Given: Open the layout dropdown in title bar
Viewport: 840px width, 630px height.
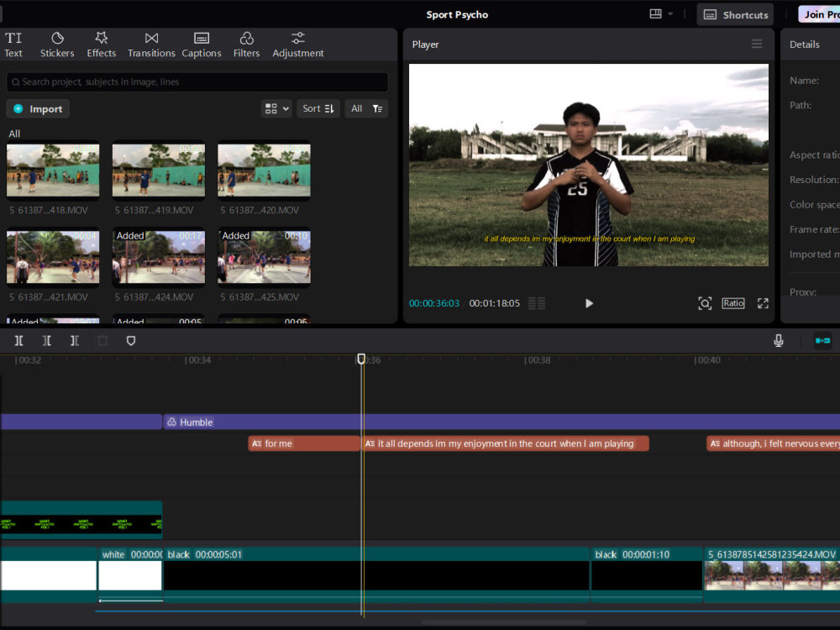Looking at the screenshot, I should (x=661, y=14).
